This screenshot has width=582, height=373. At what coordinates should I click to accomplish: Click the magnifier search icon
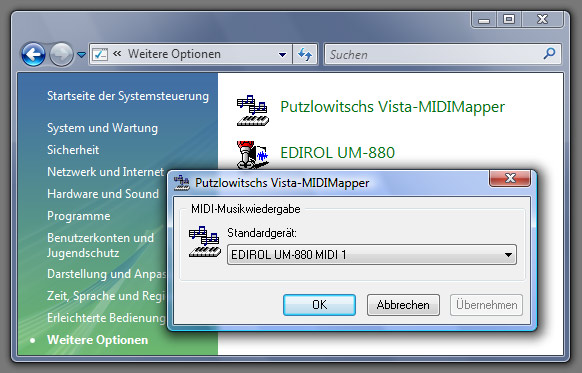[x=549, y=54]
